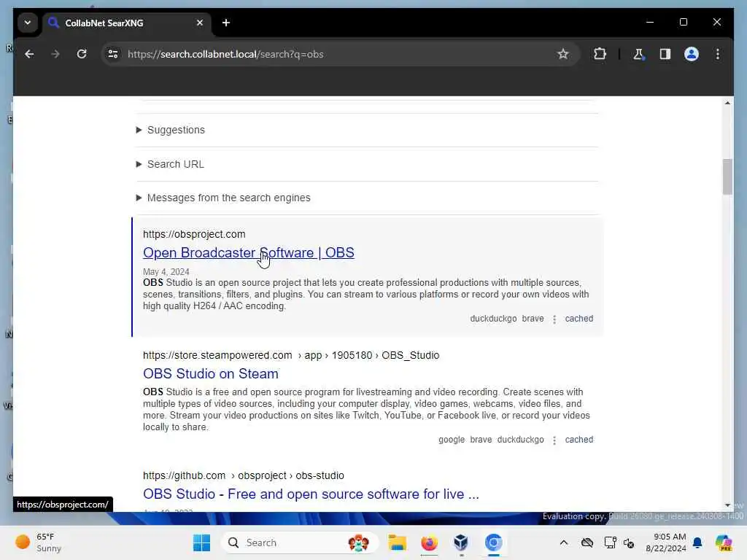747x560 pixels.
Task: Click the muted volume tray icon
Action: (x=629, y=542)
